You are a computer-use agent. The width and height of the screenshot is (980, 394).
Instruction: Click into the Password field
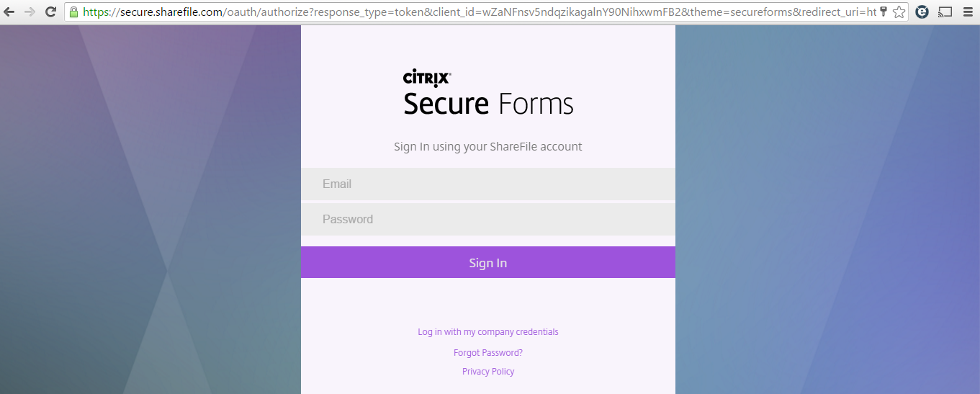click(x=487, y=220)
